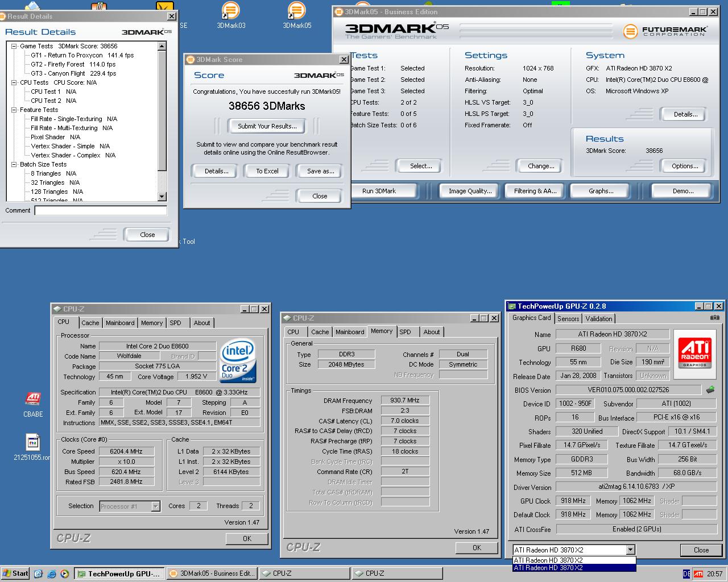Select the first ATI Radeon HD 3870 X2 list entry

(574, 560)
